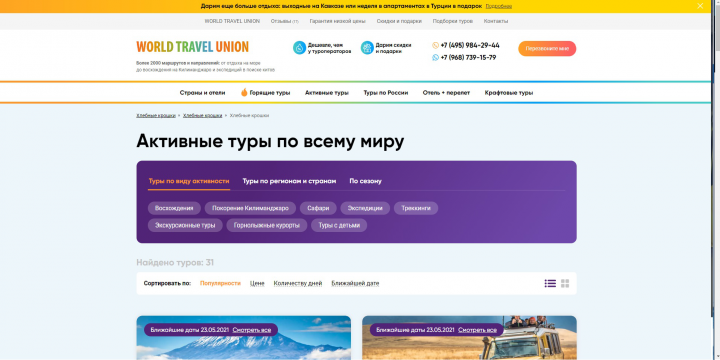Viewport: 720px width, 360px height.
Task: Open Гарантия низкой цены page
Action: click(x=338, y=21)
